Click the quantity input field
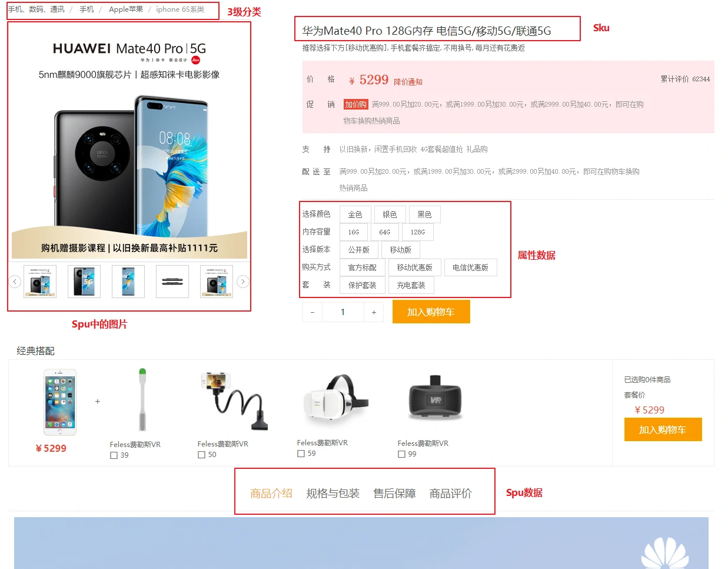The height and width of the screenshot is (569, 728). coord(343,312)
